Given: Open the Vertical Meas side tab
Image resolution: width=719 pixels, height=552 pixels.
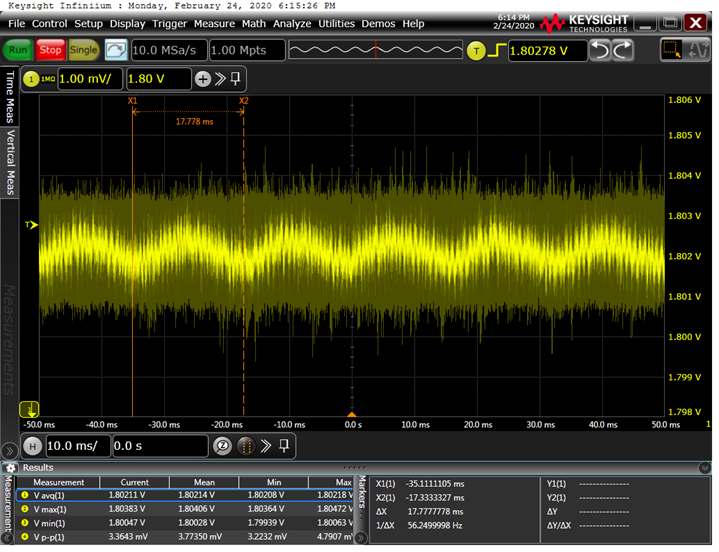Looking at the screenshot, I should pos(10,163).
